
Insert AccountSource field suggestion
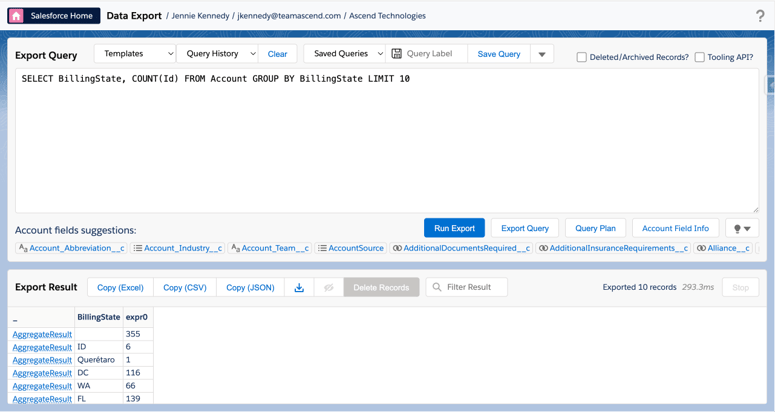[350, 248]
